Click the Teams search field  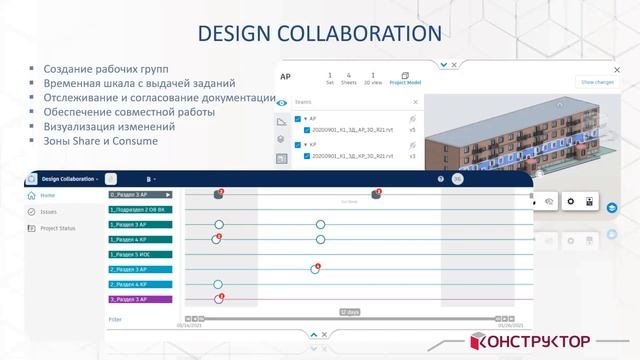coord(352,102)
